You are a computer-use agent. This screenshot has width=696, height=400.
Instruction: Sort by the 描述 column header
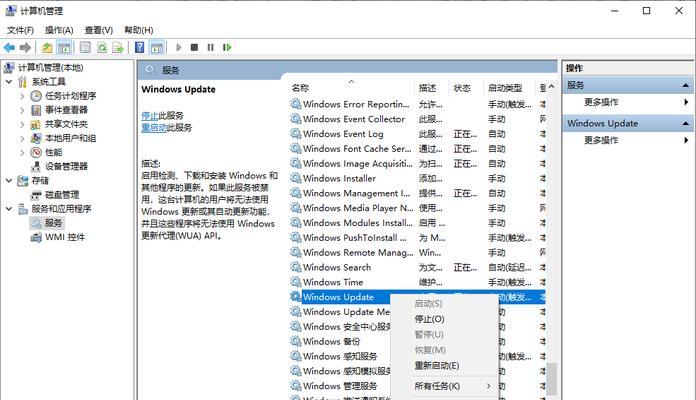click(431, 88)
